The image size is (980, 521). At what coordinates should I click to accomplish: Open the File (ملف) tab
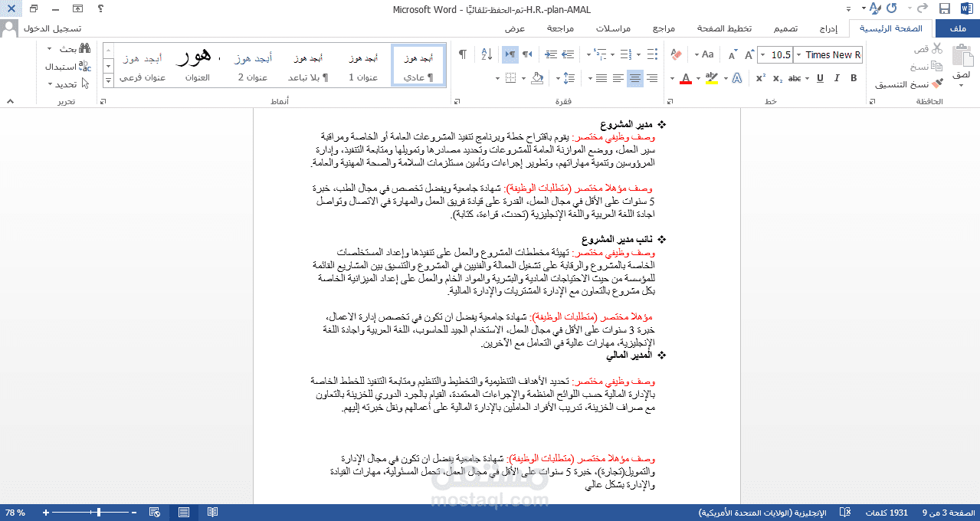coord(956,28)
